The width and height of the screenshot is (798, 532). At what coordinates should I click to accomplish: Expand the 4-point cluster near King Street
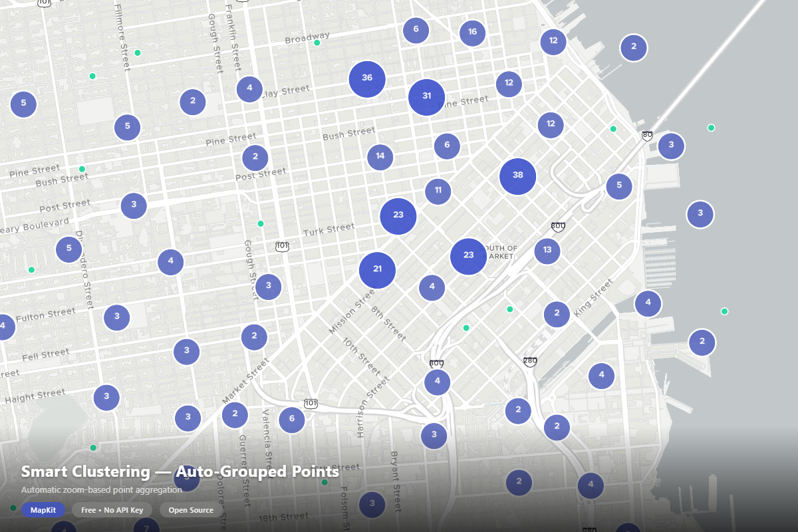[648, 303]
